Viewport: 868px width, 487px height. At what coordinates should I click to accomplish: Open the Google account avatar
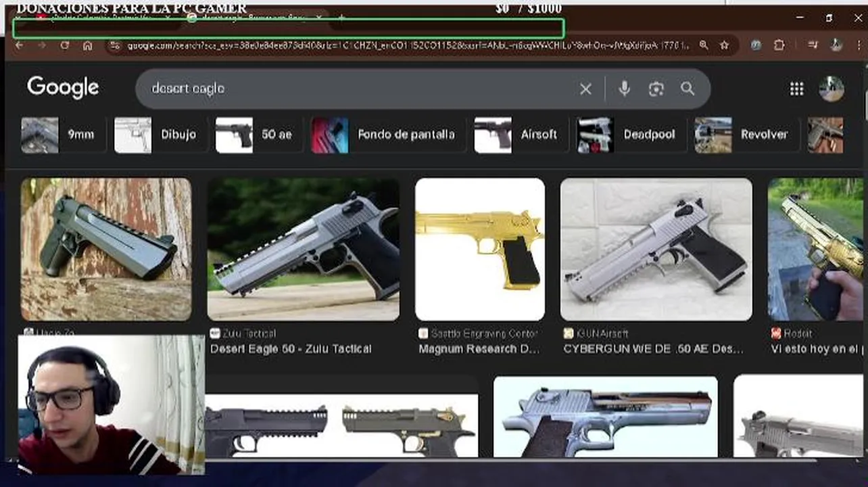click(x=831, y=89)
